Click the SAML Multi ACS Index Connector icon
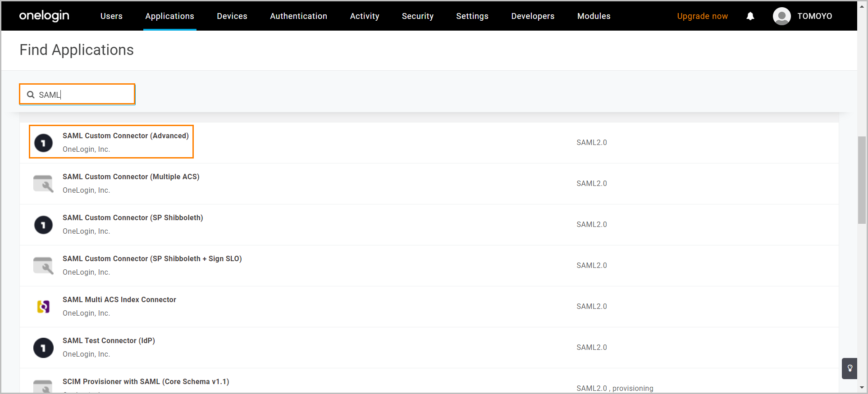The image size is (868, 394). click(43, 307)
